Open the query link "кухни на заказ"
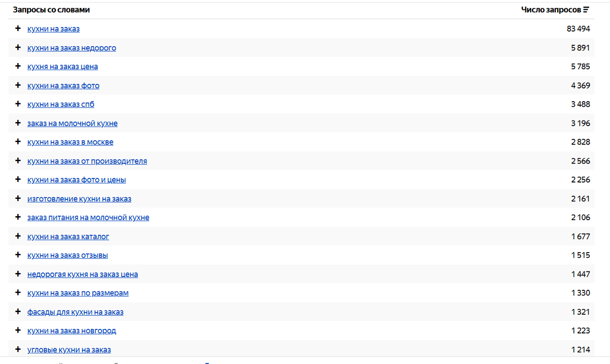Viewport: 610px width, 364px height. (x=53, y=29)
